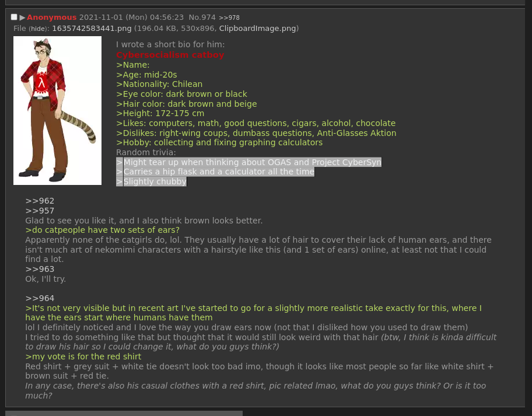532x416 pixels.
Task: Go to quoted post >>964
Action: tap(40, 298)
